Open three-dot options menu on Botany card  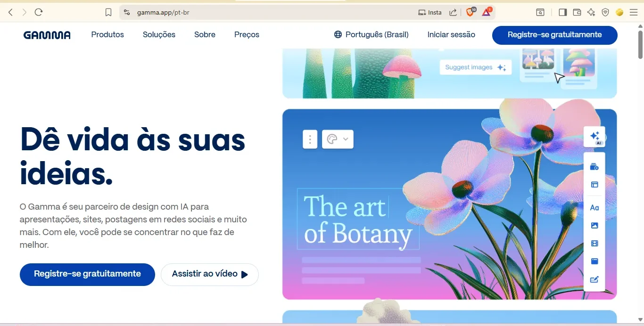coord(310,139)
